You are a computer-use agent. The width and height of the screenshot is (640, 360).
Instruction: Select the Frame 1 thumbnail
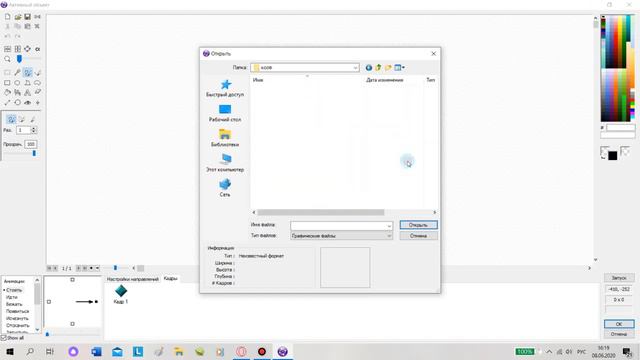click(x=121, y=294)
